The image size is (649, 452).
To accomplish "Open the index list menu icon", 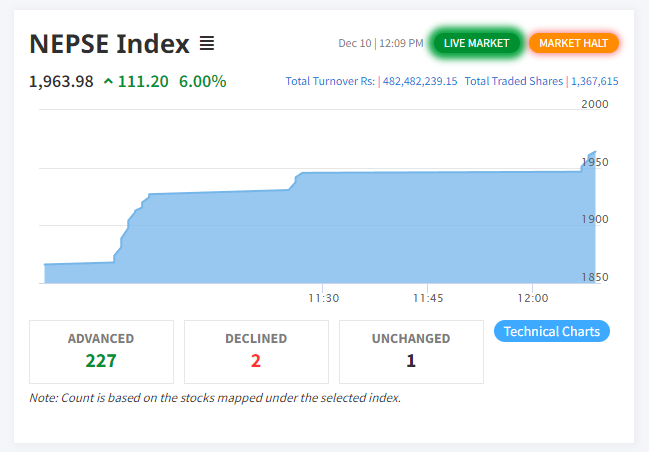I will point(207,43).
